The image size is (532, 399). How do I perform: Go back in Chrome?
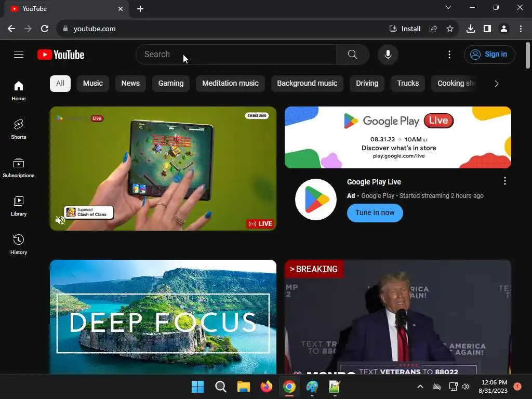tap(11, 29)
